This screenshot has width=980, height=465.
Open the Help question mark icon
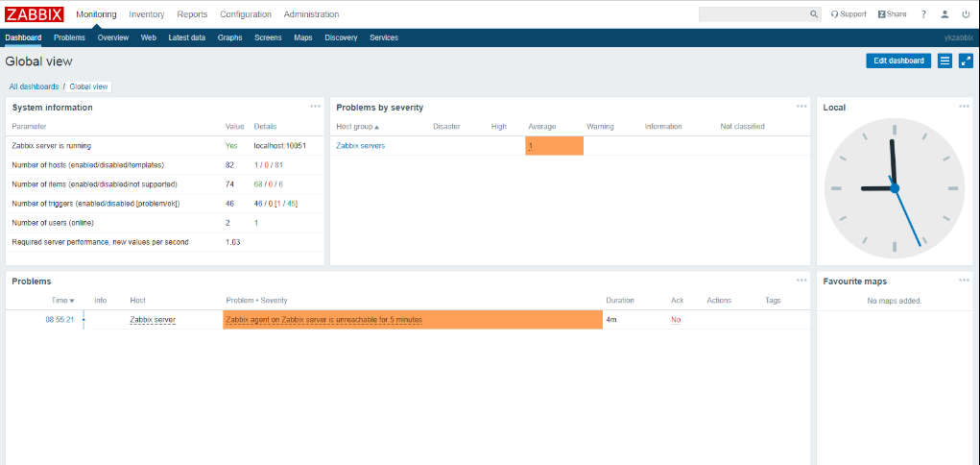pos(923,14)
